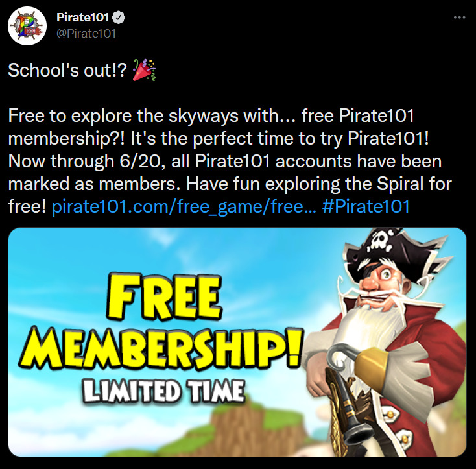Click the yellow FREE word in banner
The image size is (476, 469).
(164, 296)
